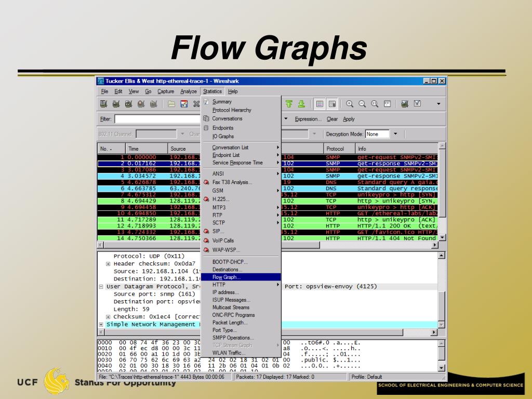Expand the Checksum 0x1ec4 tree node
532x399 pixels.
(x=108, y=317)
